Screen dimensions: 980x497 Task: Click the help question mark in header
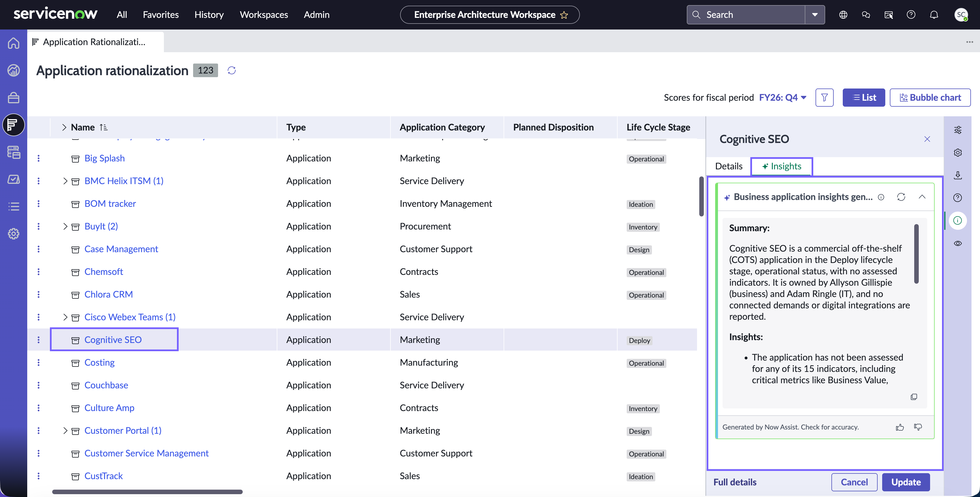911,15
